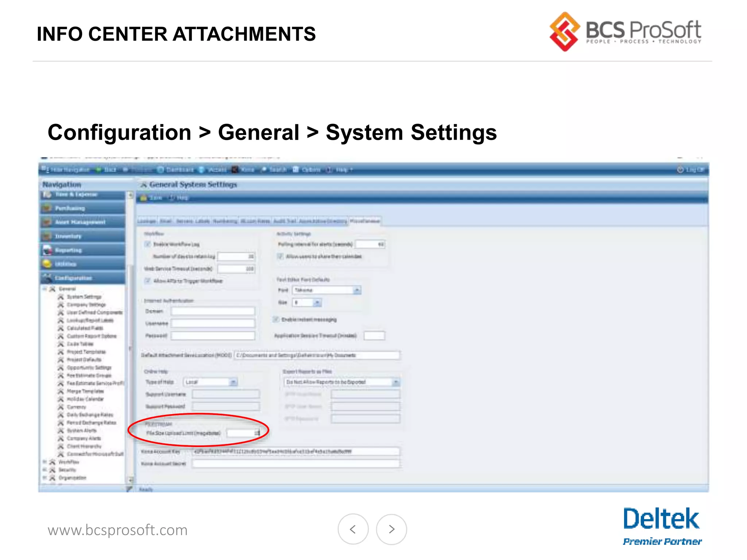This screenshot has width=747, height=560.
Task: Select Holiday Calendar in tree
Action: pos(85,399)
